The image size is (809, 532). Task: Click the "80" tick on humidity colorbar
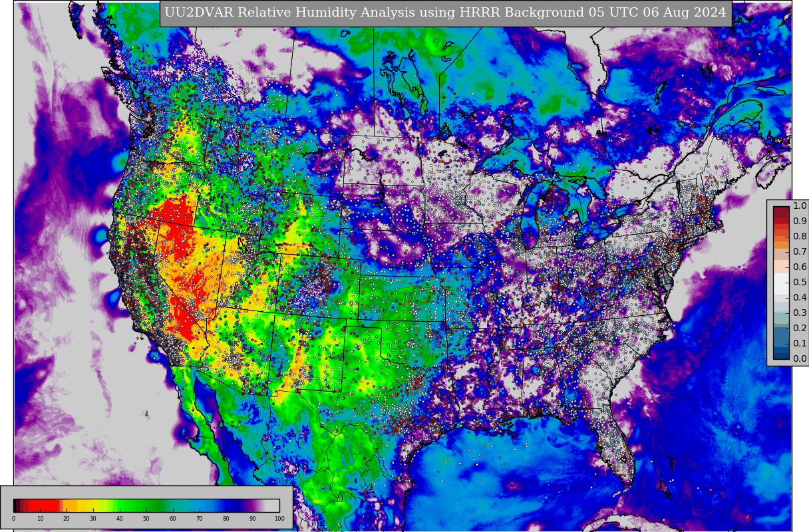226,518
